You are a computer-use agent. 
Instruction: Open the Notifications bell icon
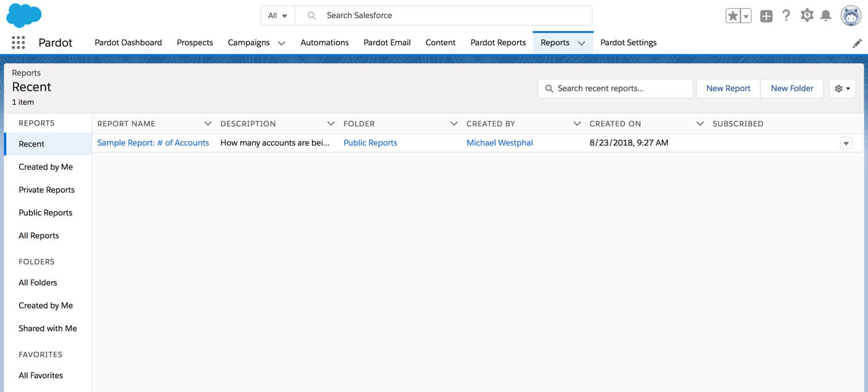pyautogui.click(x=825, y=15)
